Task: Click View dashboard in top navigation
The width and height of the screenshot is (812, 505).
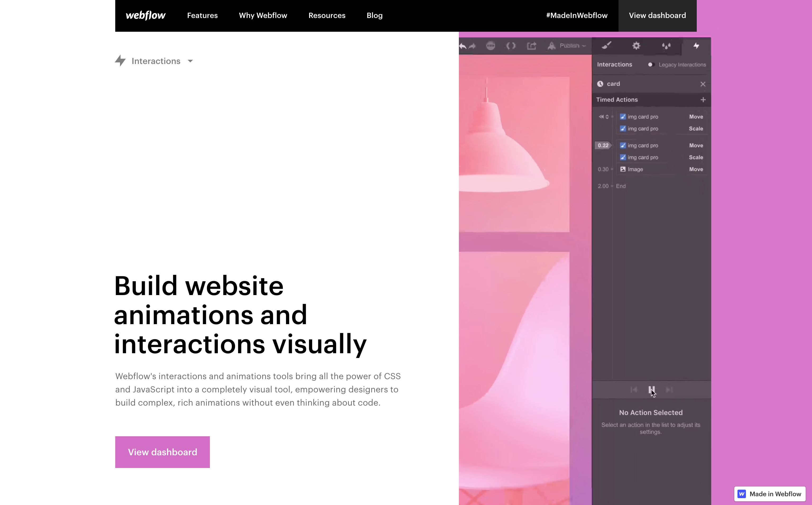Action: [x=657, y=16]
